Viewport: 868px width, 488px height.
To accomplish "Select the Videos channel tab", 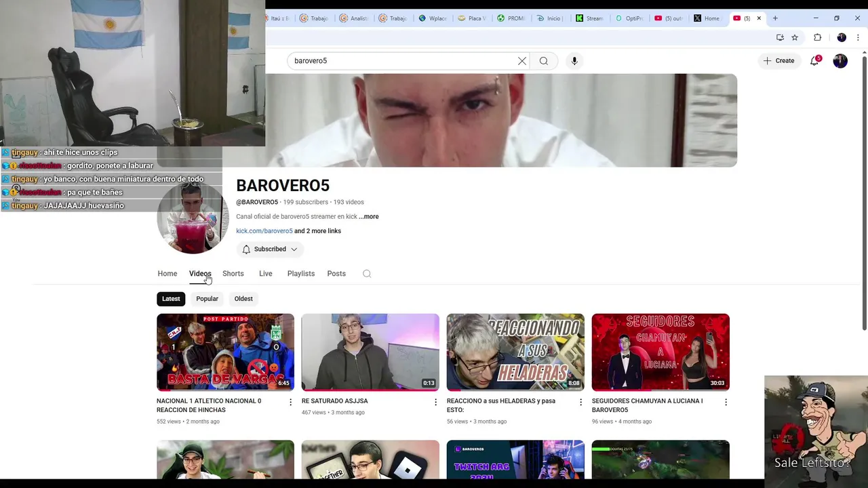I will click(200, 274).
